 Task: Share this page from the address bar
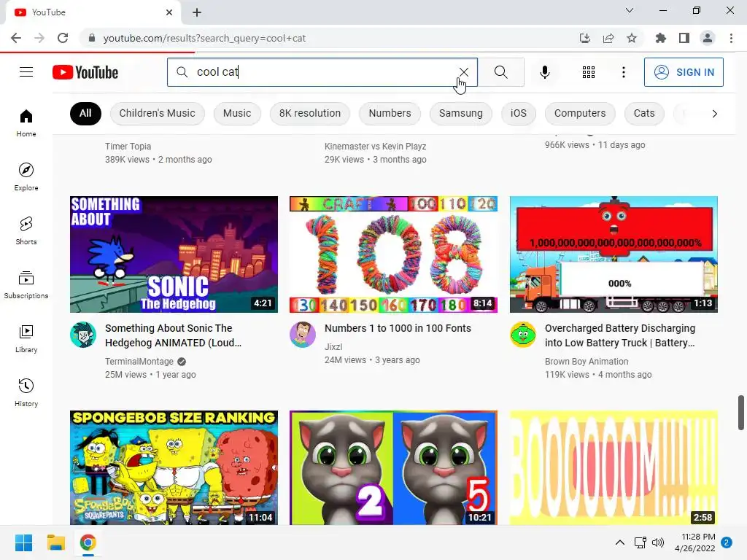(x=608, y=38)
